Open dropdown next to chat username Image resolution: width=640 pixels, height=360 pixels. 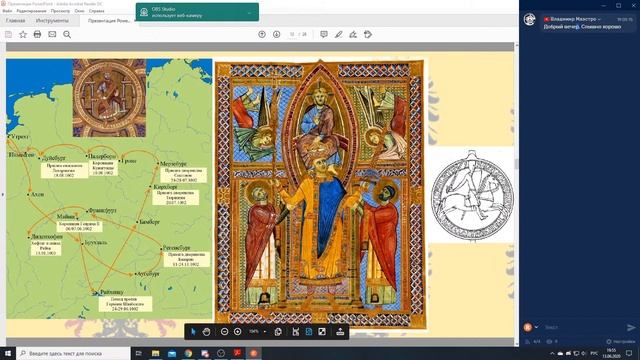pos(599,19)
